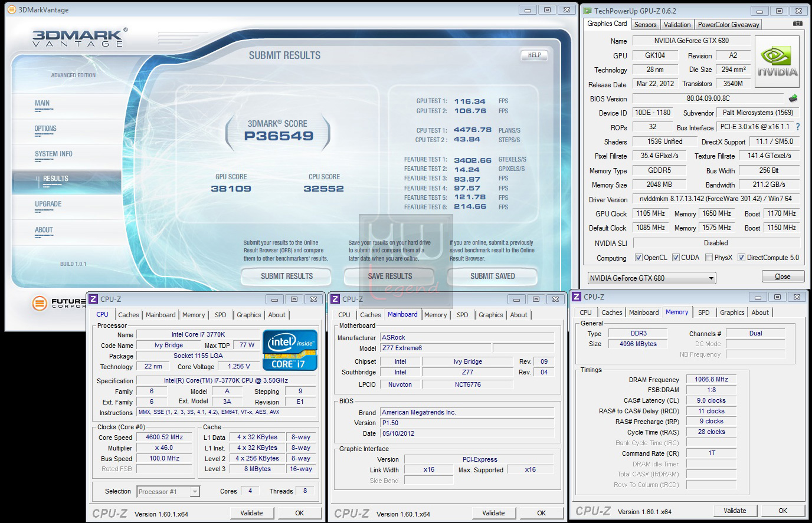Open the About tab in the CPU-Z CPU window
This screenshot has height=523, width=812.
coord(277,315)
